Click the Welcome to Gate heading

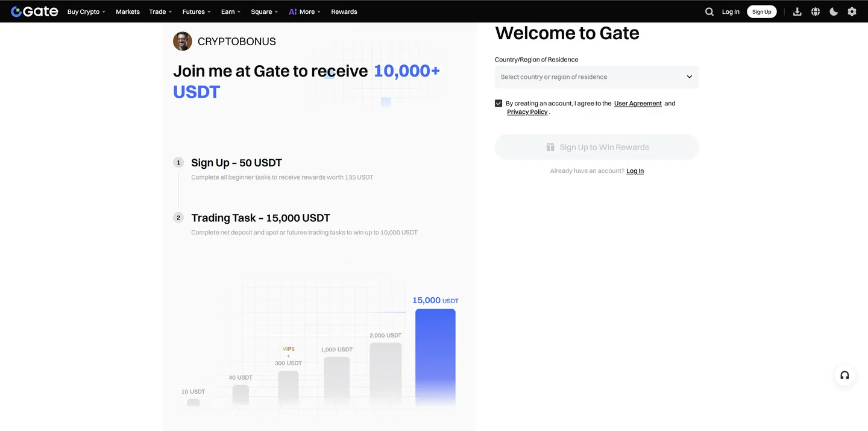coord(567,33)
